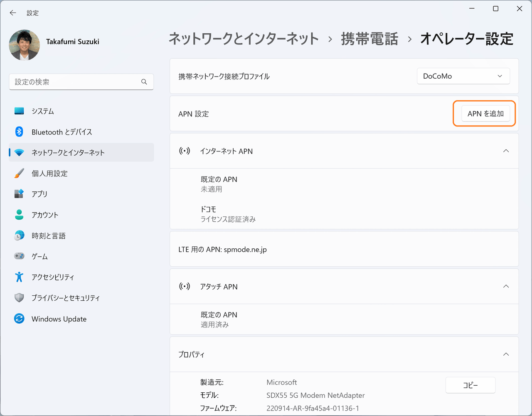
Task: Click the アカウント person icon
Action: tap(19, 215)
